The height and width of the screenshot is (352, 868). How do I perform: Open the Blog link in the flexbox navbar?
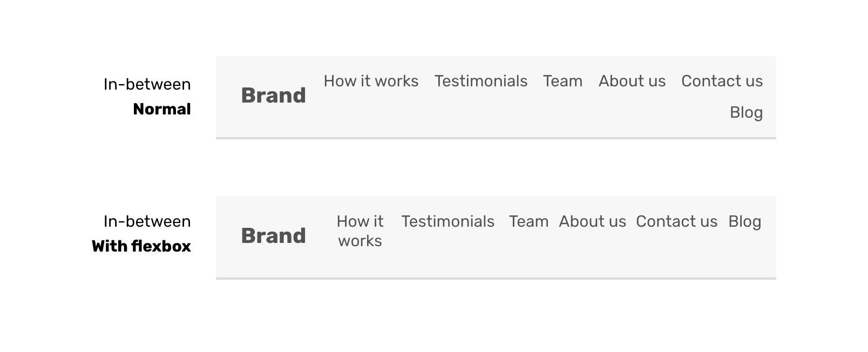pos(744,221)
